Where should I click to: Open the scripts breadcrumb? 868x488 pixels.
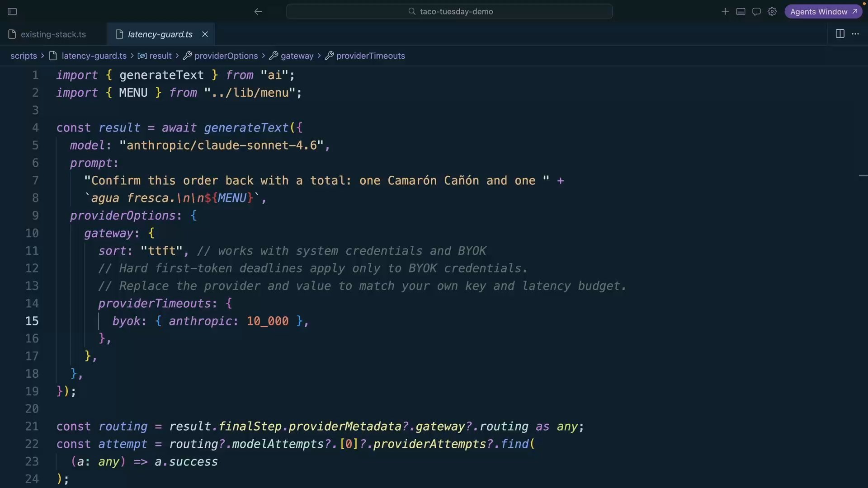[x=24, y=56]
